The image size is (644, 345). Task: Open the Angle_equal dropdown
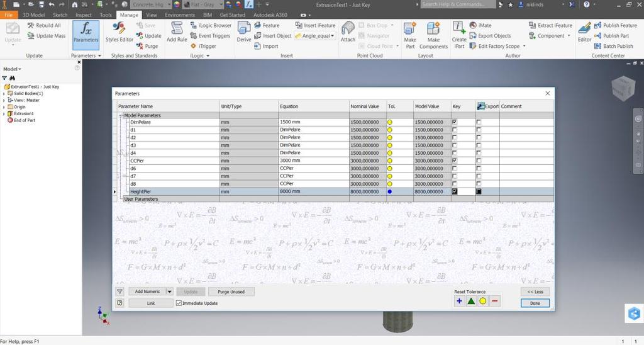pyautogui.click(x=332, y=36)
